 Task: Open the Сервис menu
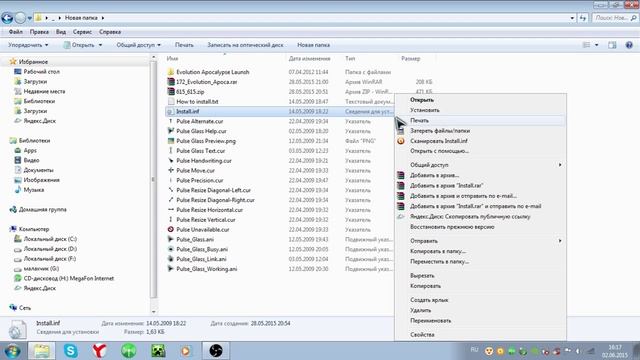point(82,32)
